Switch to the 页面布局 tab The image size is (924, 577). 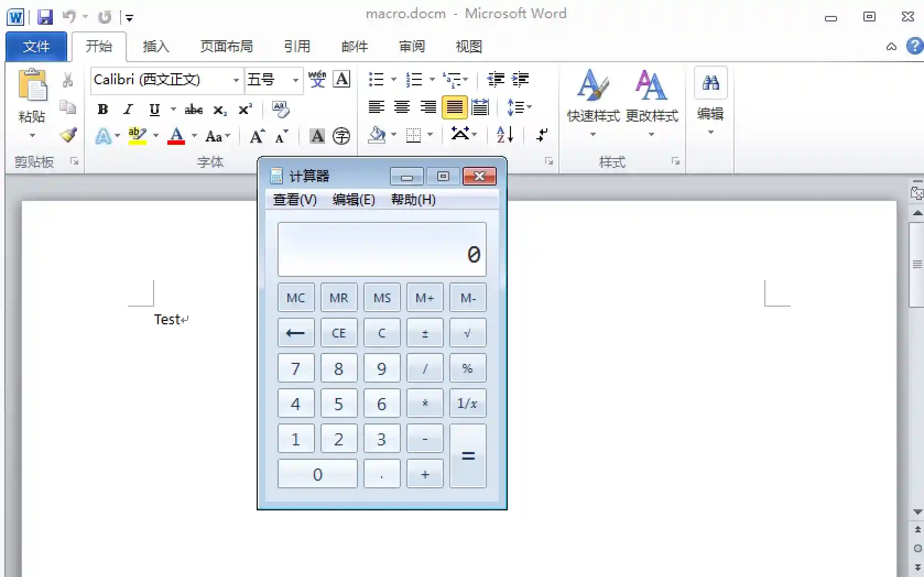(226, 46)
